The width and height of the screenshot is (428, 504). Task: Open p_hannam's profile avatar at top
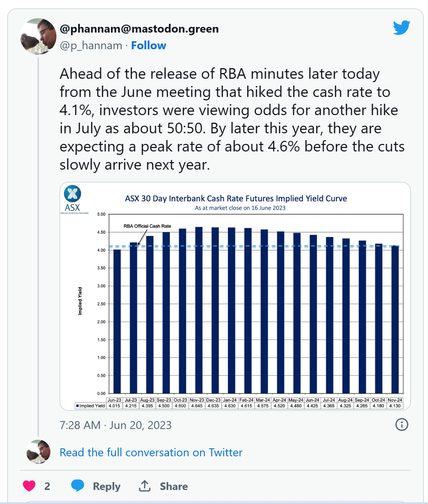tap(38, 36)
